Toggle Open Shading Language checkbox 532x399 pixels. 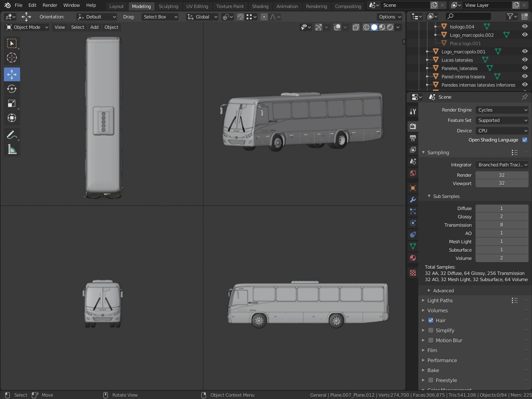(x=525, y=140)
